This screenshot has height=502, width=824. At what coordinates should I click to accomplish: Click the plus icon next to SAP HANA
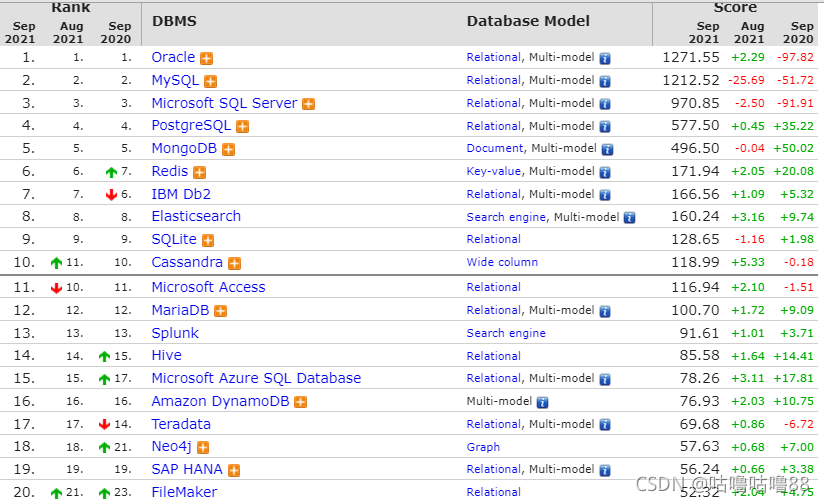tap(233, 470)
